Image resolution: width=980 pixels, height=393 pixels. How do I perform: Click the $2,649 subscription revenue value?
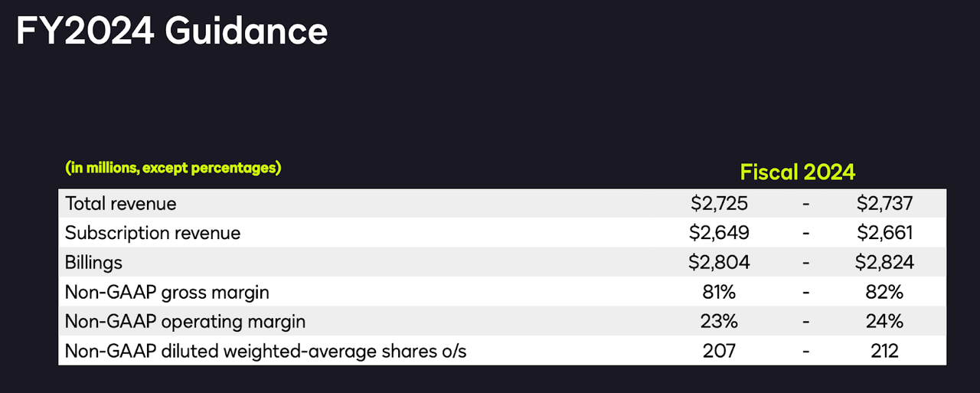(x=719, y=233)
